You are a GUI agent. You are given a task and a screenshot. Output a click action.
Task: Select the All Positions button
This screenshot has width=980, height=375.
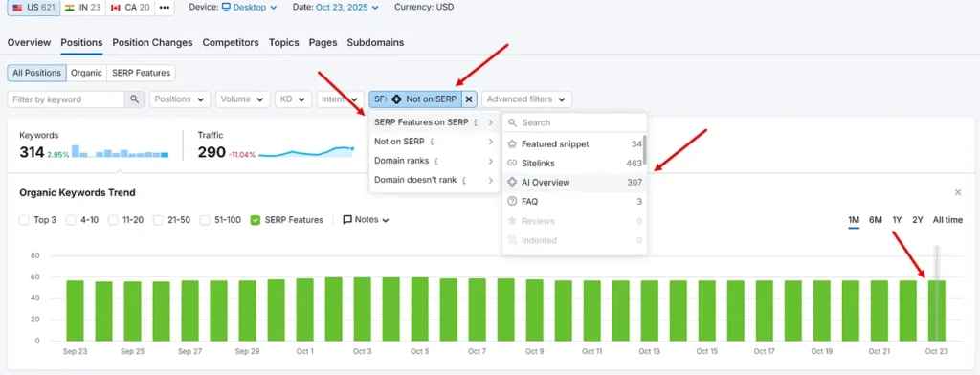(37, 73)
